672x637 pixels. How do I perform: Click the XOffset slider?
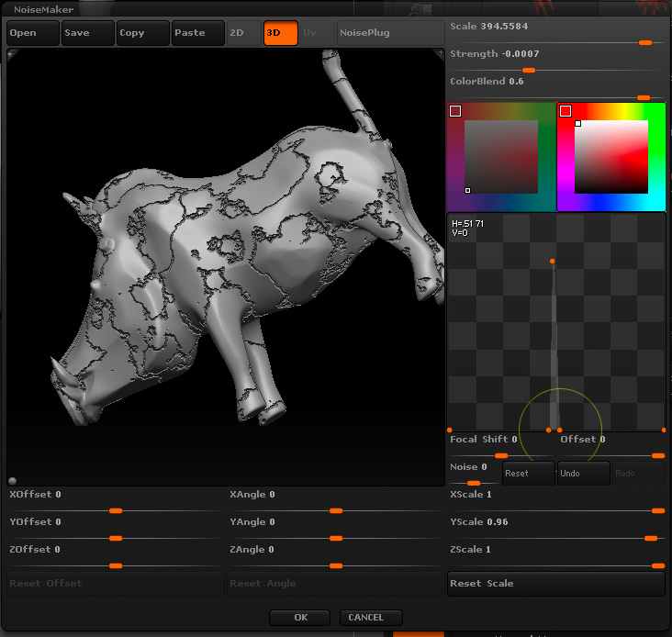(x=115, y=510)
